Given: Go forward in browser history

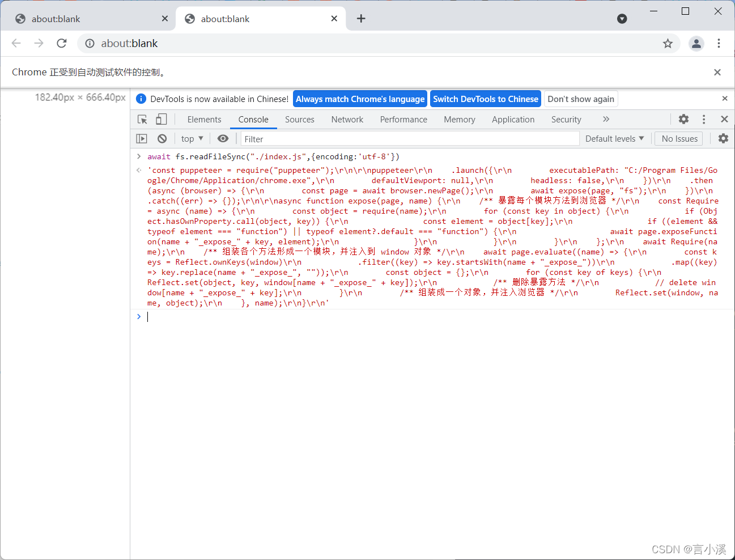Looking at the screenshot, I should [x=39, y=43].
